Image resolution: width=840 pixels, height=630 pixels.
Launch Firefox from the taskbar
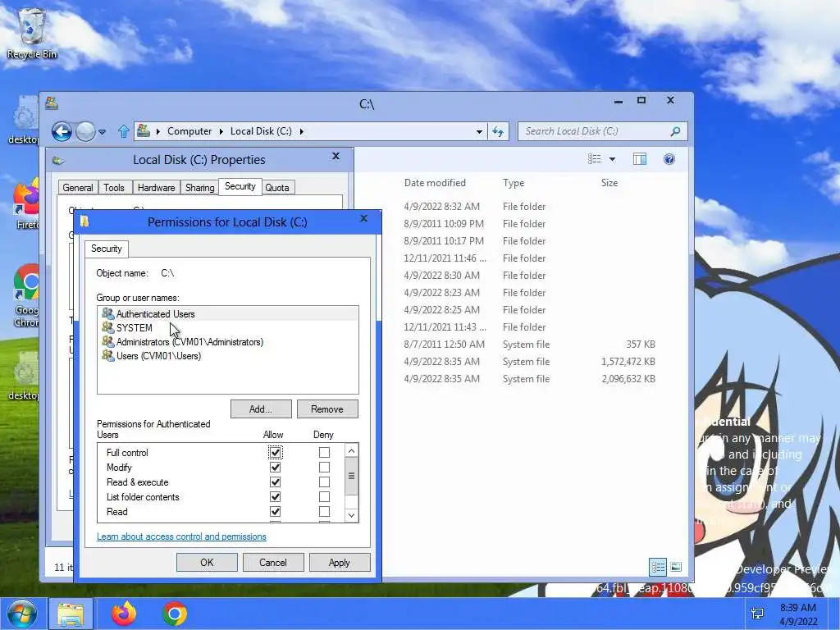[x=124, y=614]
